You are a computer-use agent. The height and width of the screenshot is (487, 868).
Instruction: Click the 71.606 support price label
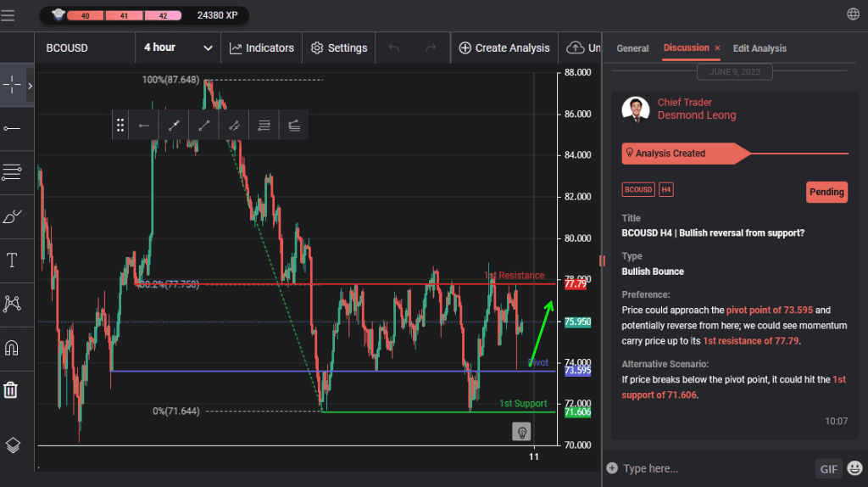[x=577, y=412]
